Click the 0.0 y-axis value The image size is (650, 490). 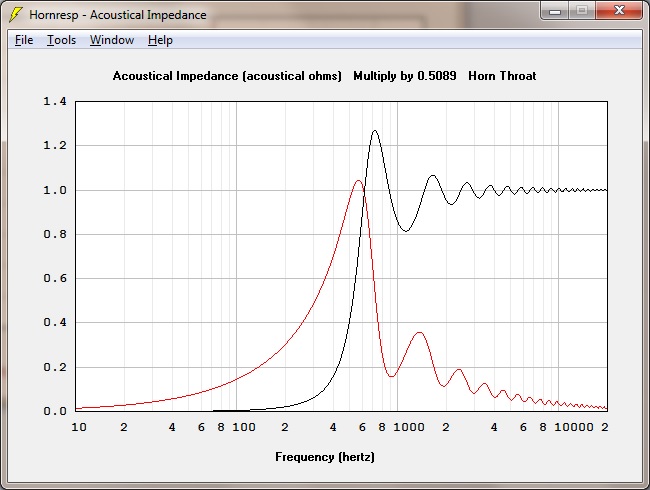(x=55, y=411)
